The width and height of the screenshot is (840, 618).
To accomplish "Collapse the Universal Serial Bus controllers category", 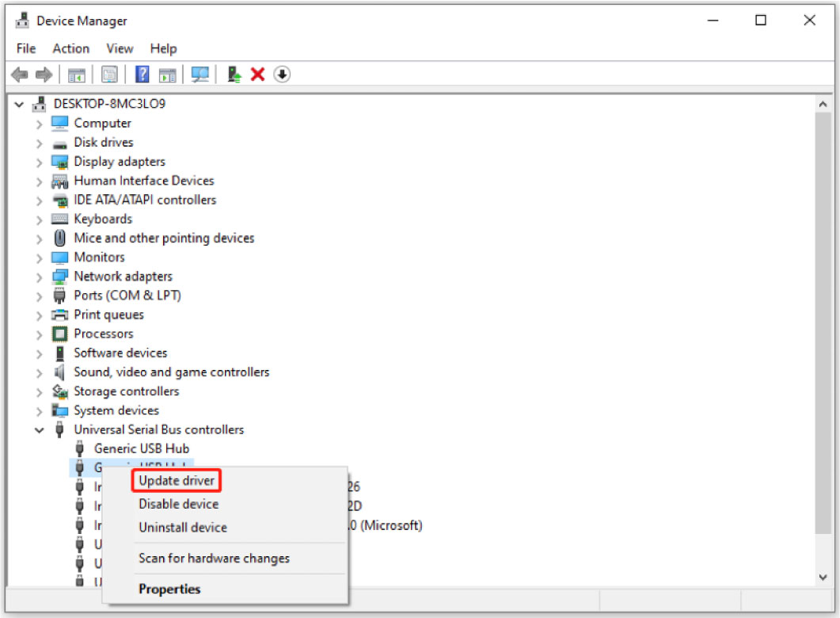I will [x=40, y=429].
